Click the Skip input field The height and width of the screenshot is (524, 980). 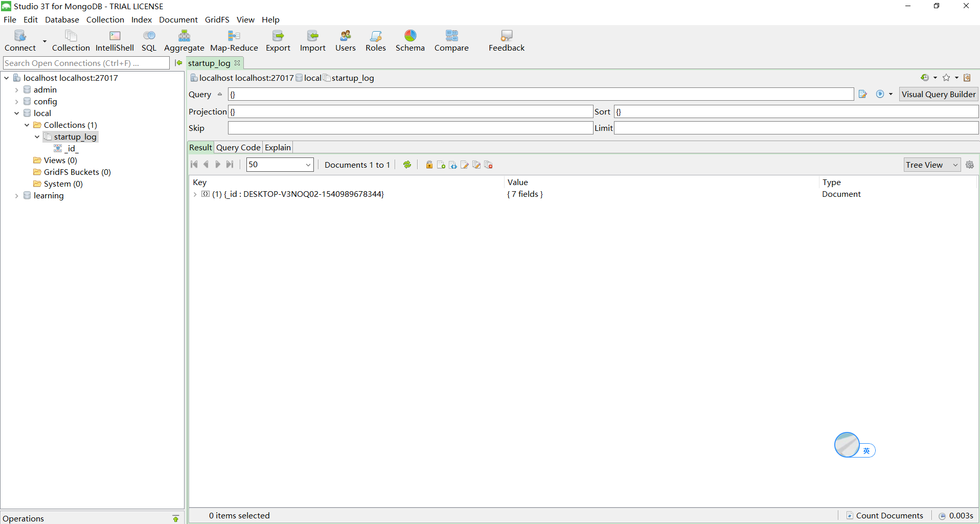tap(411, 128)
